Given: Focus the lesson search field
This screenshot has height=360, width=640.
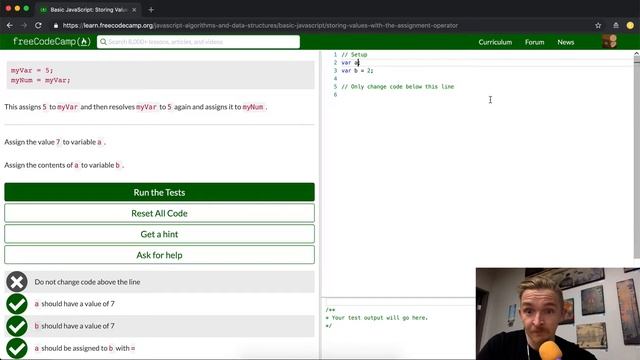Looking at the screenshot, I should (x=198, y=42).
